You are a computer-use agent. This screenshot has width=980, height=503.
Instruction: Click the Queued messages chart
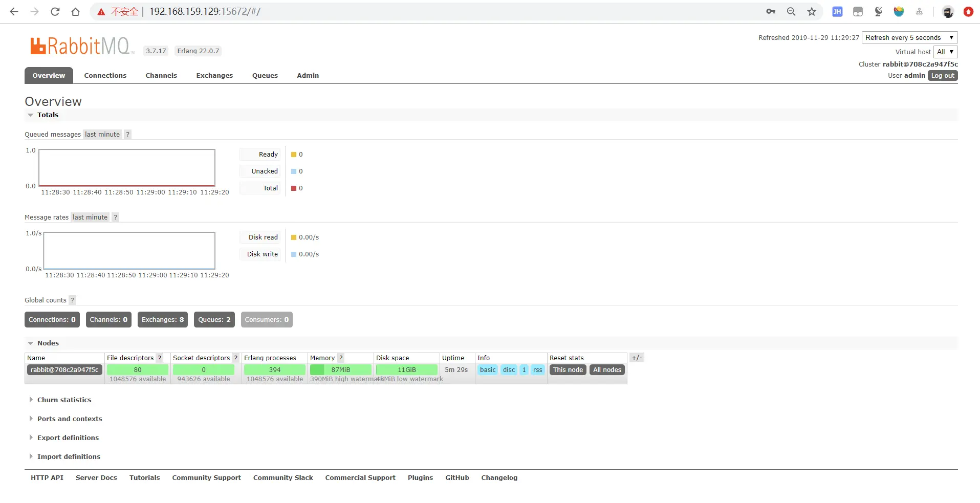point(127,168)
